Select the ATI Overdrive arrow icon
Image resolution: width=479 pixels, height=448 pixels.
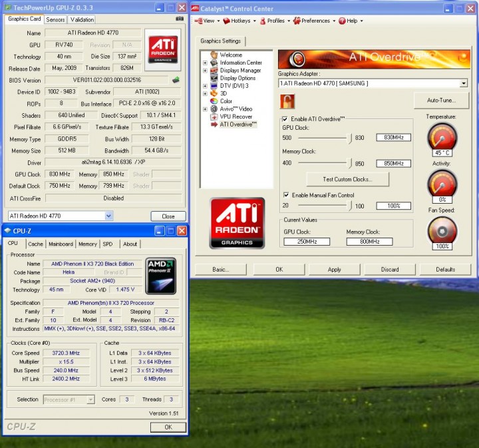pyautogui.click(x=214, y=124)
